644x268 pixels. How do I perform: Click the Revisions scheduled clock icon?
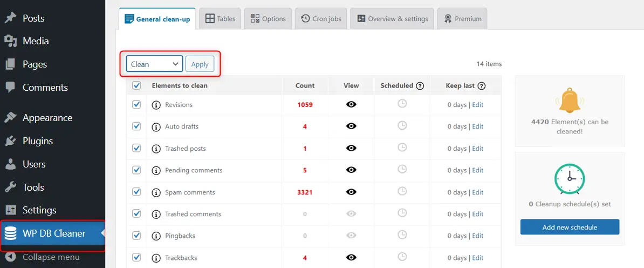pyautogui.click(x=402, y=103)
